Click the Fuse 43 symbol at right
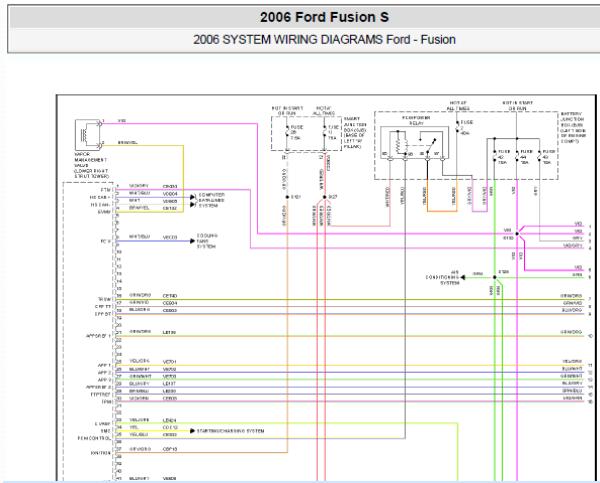Screen dimensions: 600x483 [x=540, y=157]
